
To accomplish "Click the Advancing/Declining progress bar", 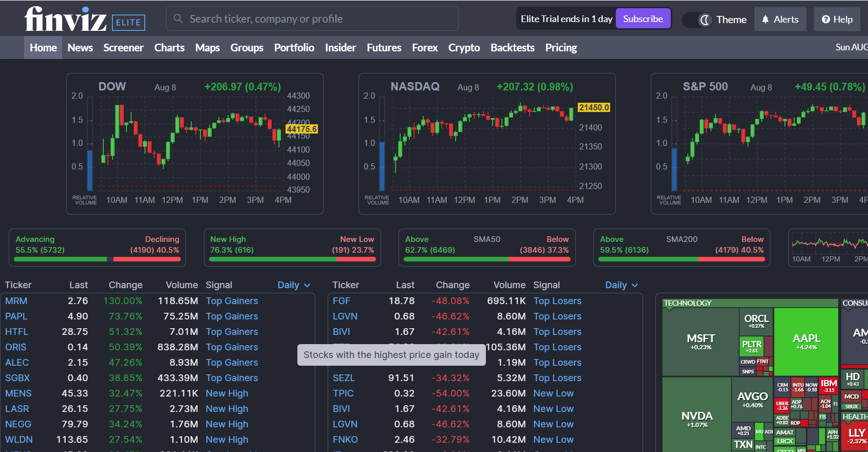I will [97, 259].
